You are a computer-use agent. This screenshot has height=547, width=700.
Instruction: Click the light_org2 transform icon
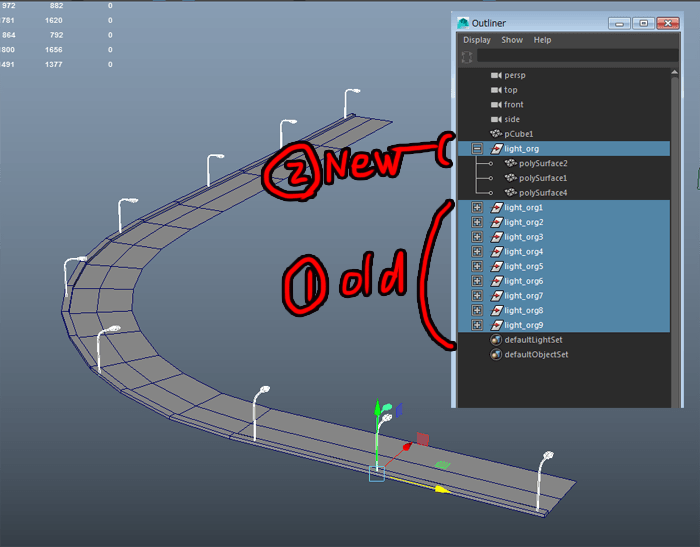(496, 222)
